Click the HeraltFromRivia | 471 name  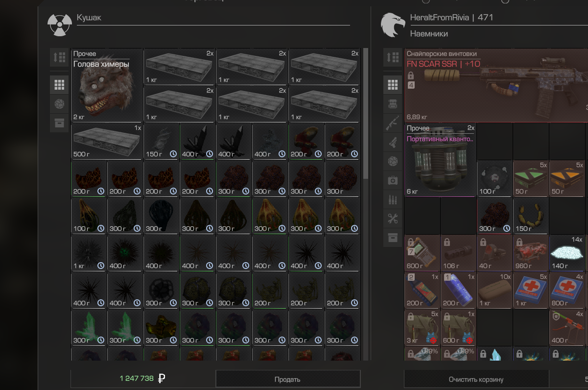[x=451, y=18]
